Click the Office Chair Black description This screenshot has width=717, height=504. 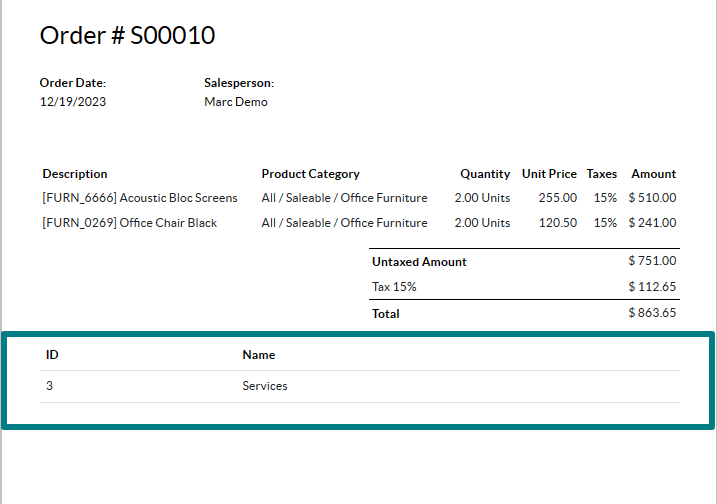[x=130, y=223]
